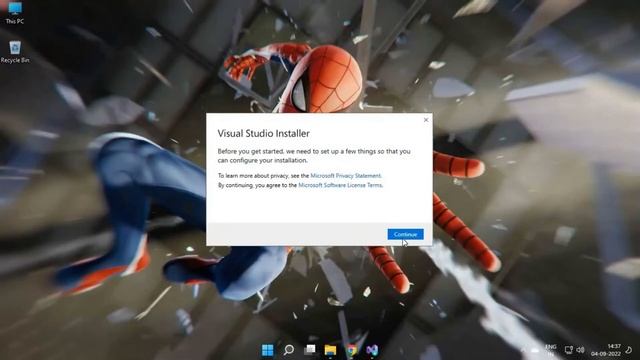
Task: Select the Recycle Bin desktop icon
Action: tap(15, 52)
